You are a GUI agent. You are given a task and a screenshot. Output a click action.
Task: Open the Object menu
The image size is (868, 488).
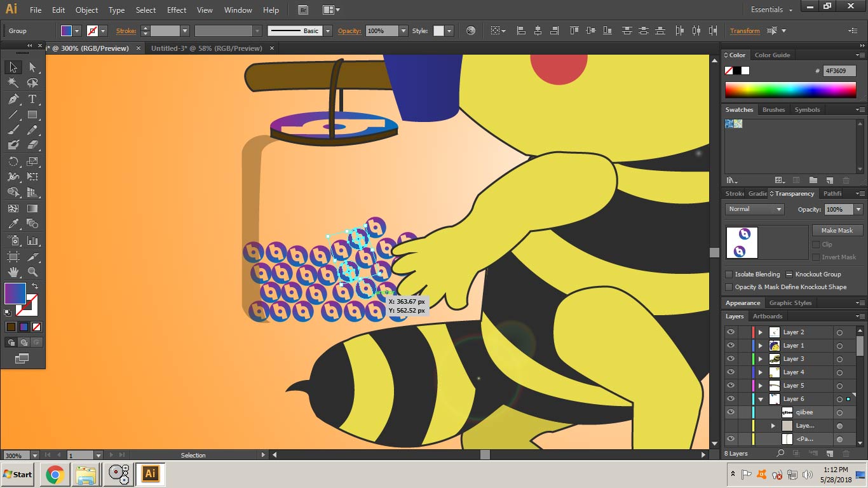[x=86, y=10]
